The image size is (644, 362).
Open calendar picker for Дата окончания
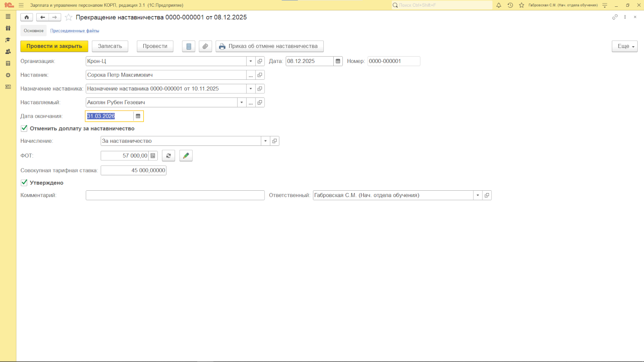[138, 116]
